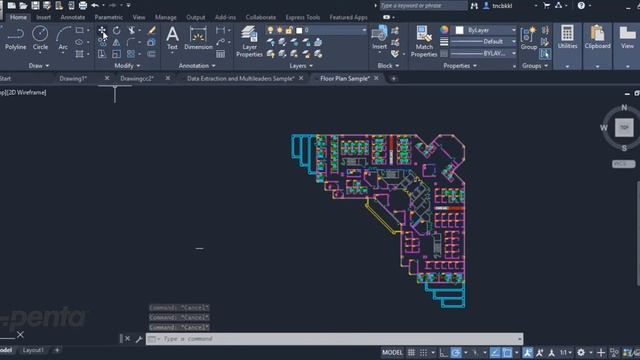Image resolution: width=640 pixels, height=360 pixels.
Task: Click Match Properties tool
Action: pos(424,41)
